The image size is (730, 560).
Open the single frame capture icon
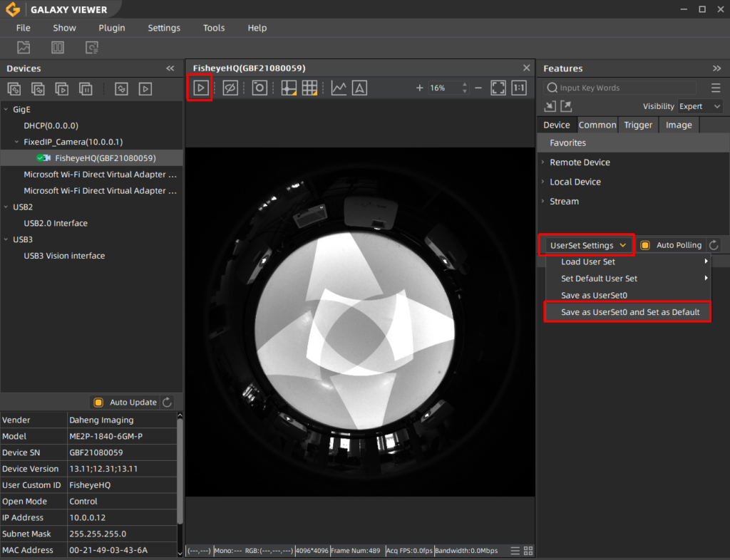(x=259, y=88)
